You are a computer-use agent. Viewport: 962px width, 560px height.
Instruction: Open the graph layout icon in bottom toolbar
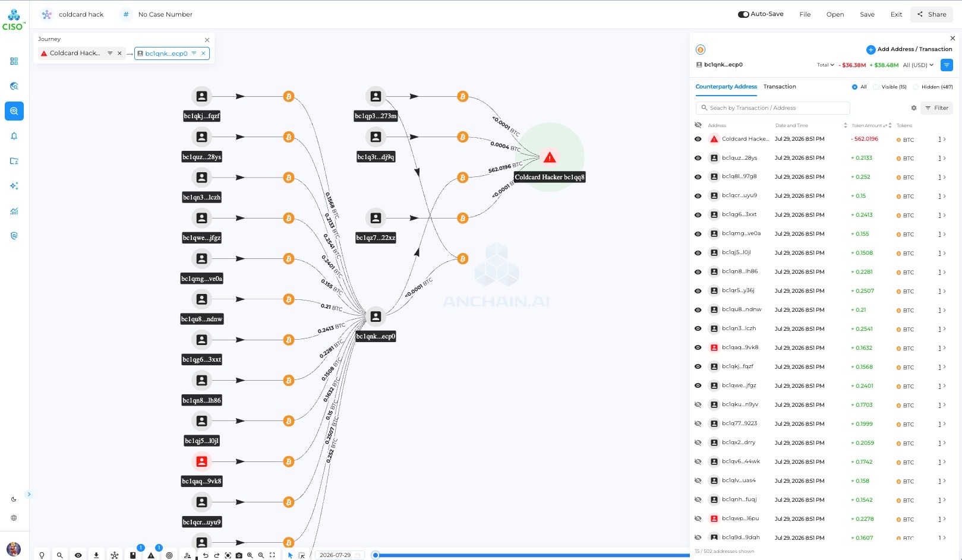pos(115,555)
